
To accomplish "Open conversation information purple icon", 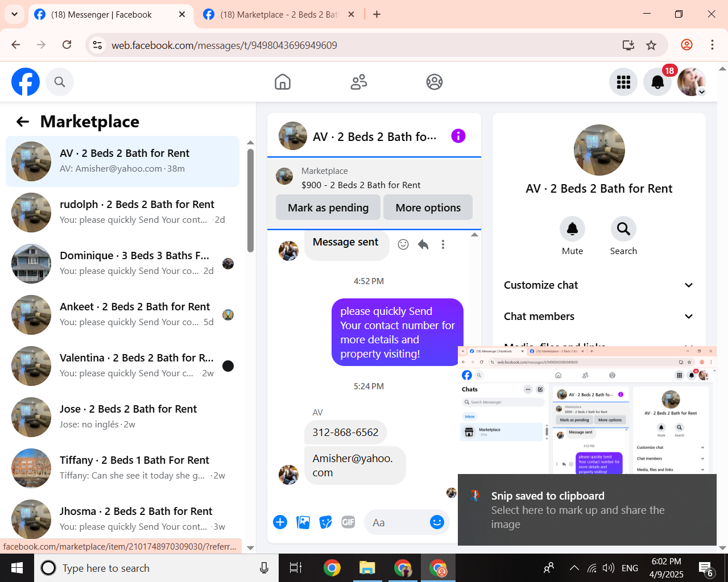I will [x=458, y=136].
